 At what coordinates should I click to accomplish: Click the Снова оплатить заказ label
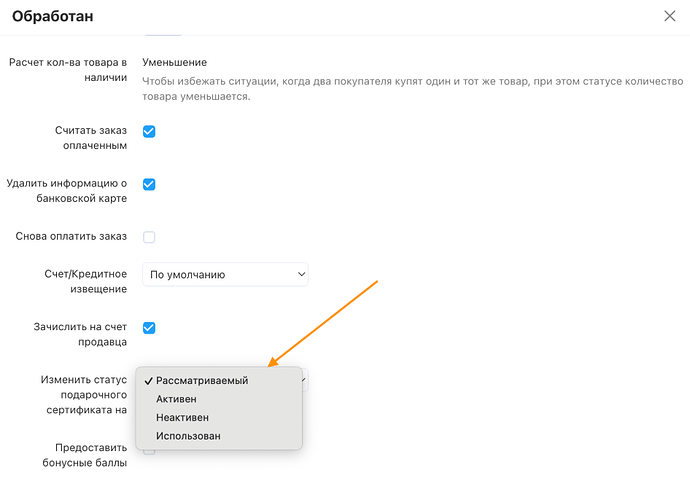[x=71, y=237]
